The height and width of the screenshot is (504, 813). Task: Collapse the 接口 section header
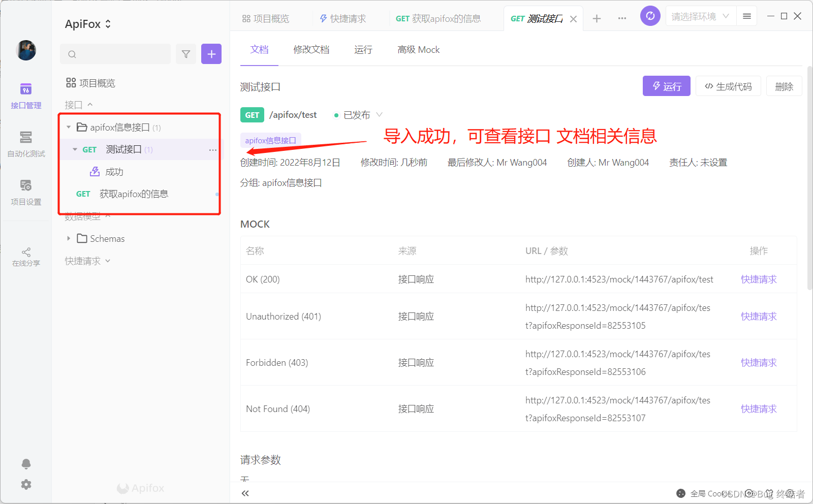point(79,105)
